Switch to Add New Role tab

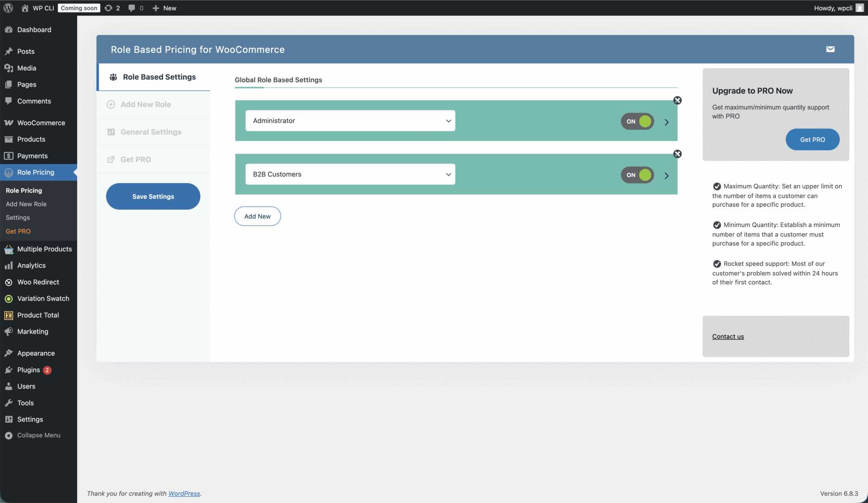tap(146, 104)
